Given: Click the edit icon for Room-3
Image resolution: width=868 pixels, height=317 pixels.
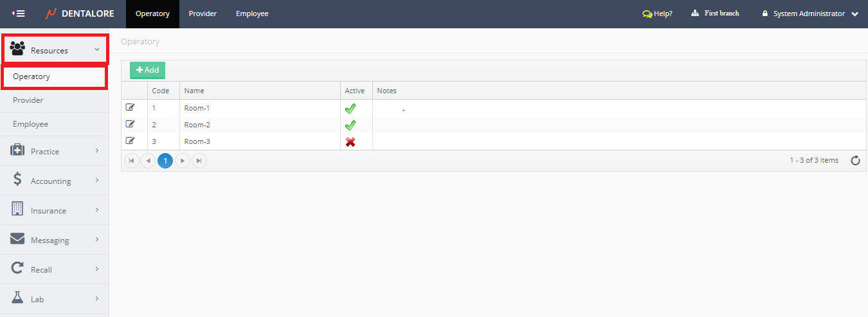Looking at the screenshot, I should point(130,141).
